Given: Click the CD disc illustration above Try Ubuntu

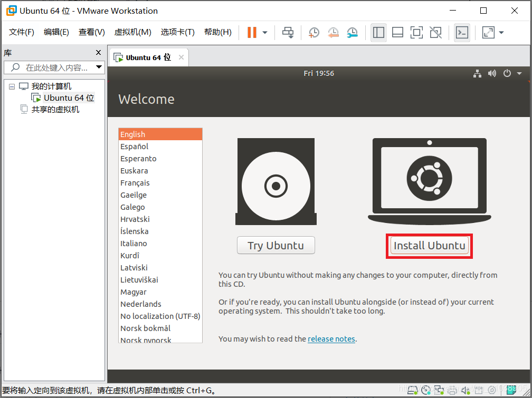Looking at the screenshot, I should coord(276,181).
